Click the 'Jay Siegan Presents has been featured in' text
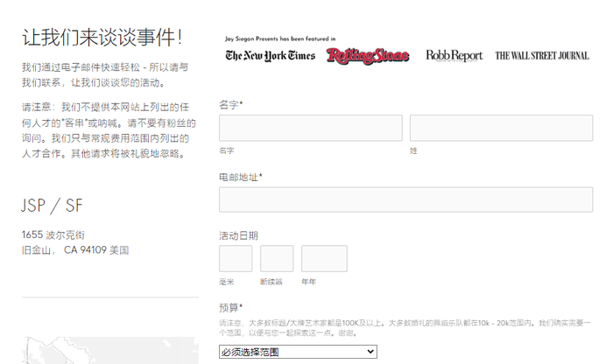The width and height of the screenshot is (613, 364). (280, 38)
